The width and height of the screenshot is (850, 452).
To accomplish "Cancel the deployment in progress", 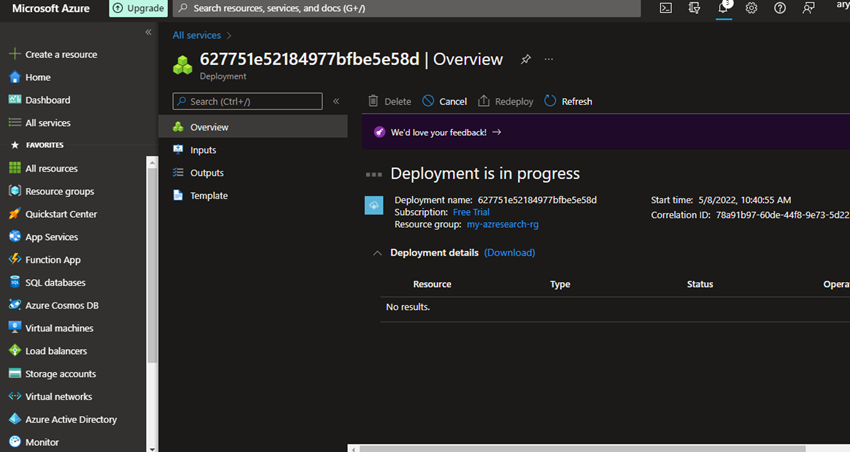I will click(x=445, y=101).
